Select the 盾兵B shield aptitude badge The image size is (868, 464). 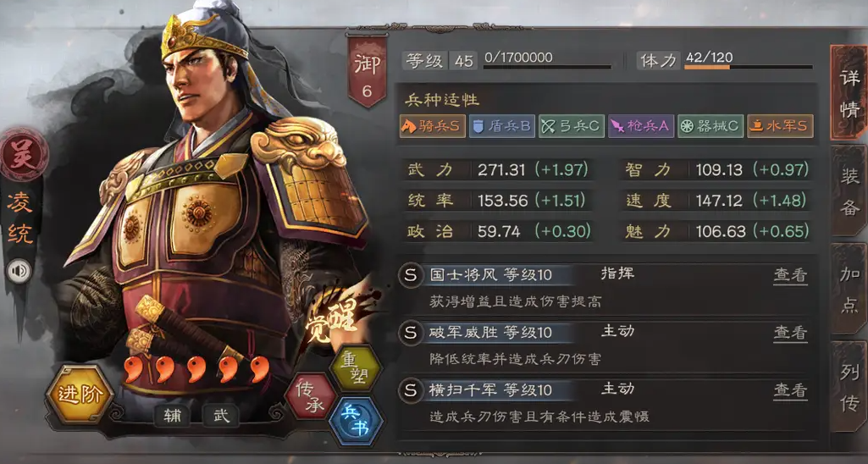click(x=502, y=126)
